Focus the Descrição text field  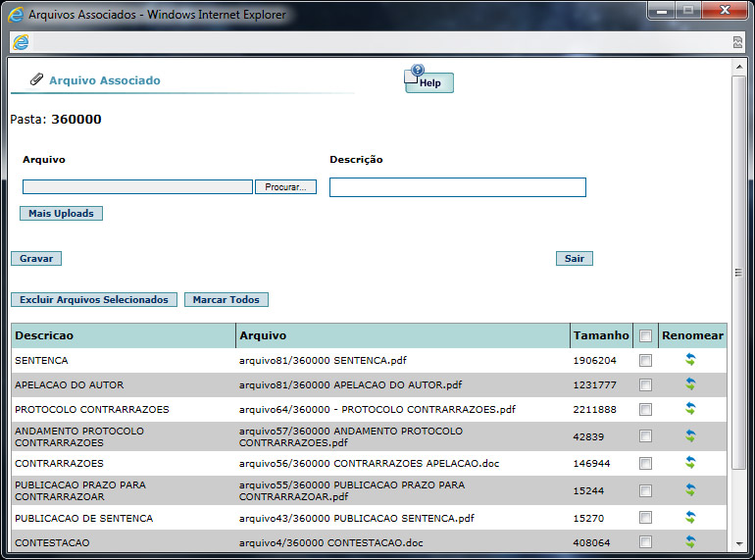pos(457,187)
